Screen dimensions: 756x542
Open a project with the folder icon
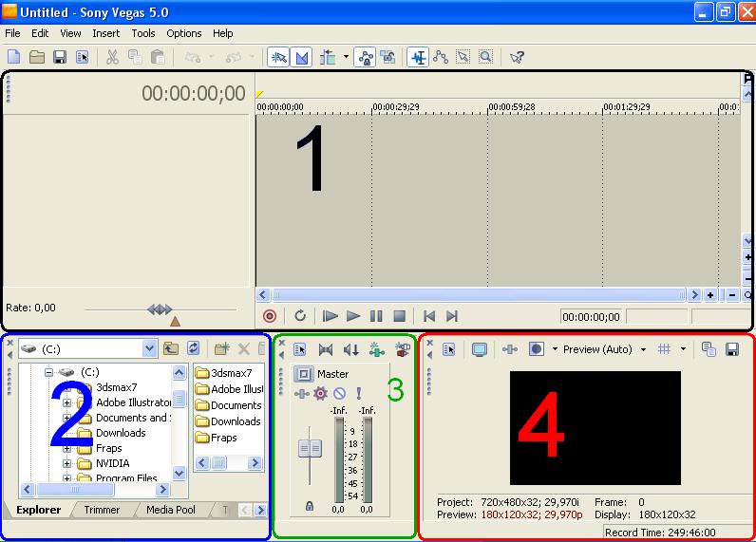point(37,57)
